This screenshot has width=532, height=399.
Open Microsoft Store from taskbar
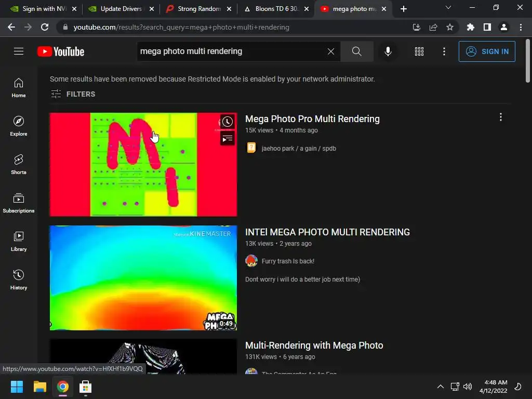86,387
